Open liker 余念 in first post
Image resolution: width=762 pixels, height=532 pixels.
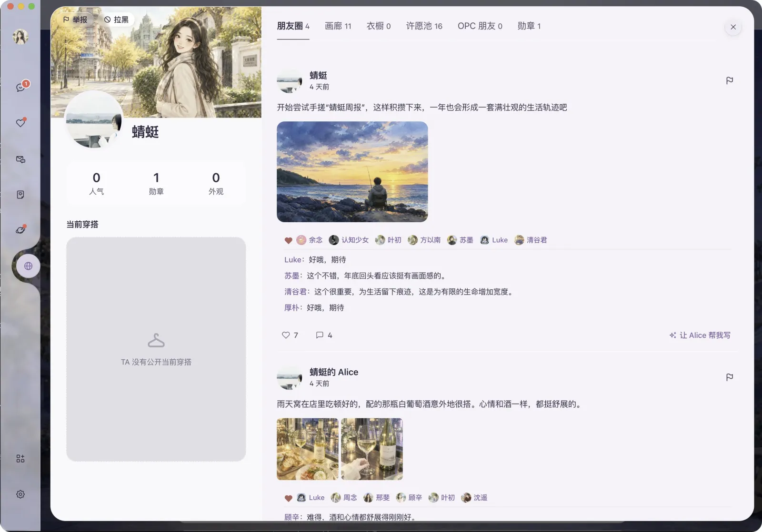[x=310, y=240]
